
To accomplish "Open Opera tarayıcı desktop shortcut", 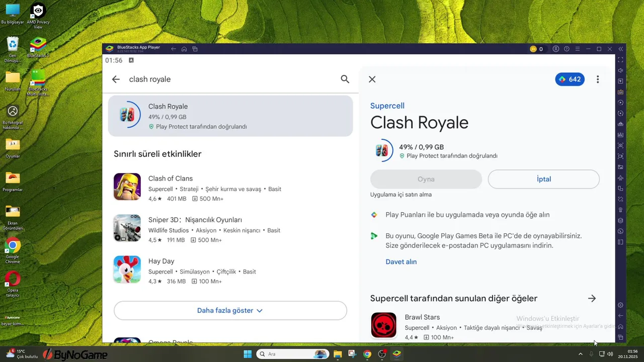I will [x=13, y=285].
